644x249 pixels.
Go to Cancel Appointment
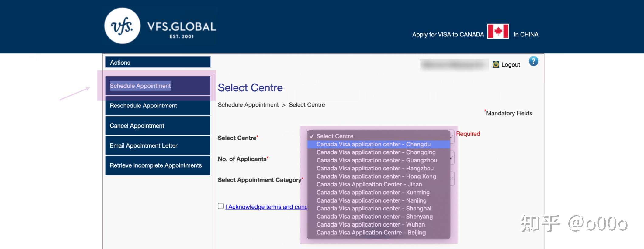[158, 126]
